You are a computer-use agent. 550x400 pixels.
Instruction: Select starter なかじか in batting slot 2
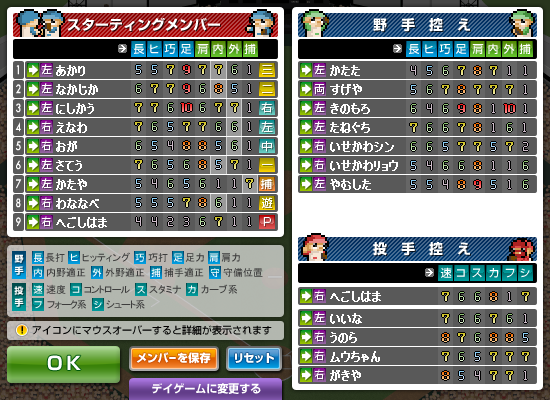pos(146,89)
